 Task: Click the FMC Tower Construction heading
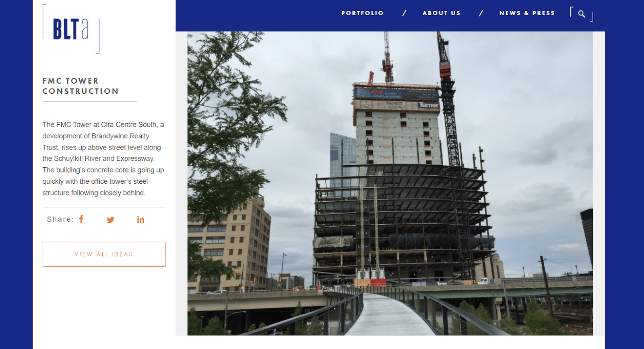coord(80,86)
